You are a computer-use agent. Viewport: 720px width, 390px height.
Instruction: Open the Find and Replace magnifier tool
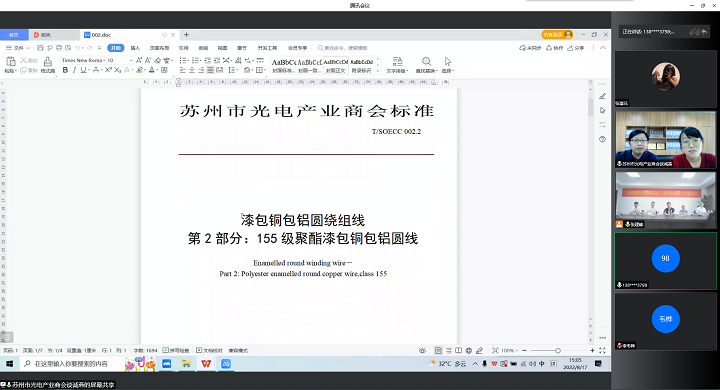[x=426, y=65]
